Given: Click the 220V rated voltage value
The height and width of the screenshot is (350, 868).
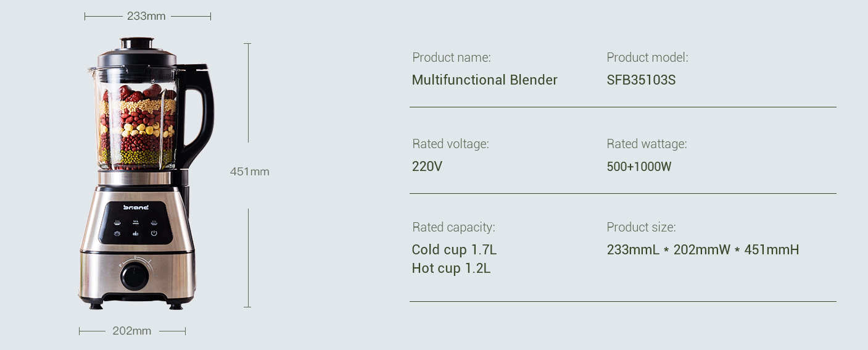Looking at the screenshot, I should [427, 167].
